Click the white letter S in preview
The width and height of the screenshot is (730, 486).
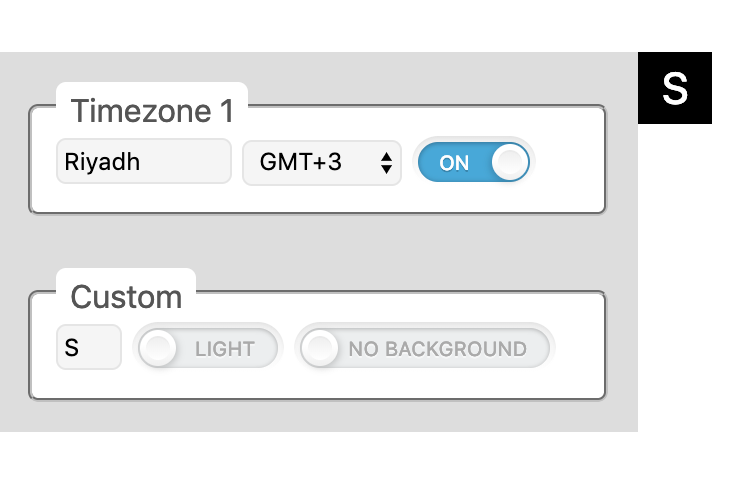(x=675, y=88)
